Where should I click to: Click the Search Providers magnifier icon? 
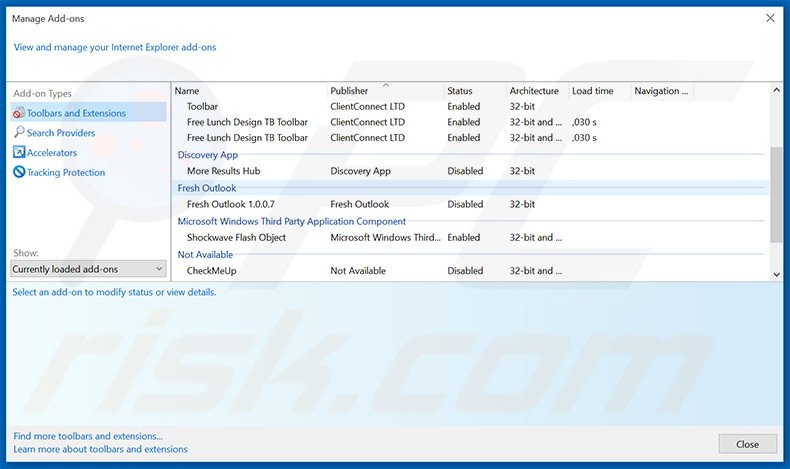click(19, 132)
